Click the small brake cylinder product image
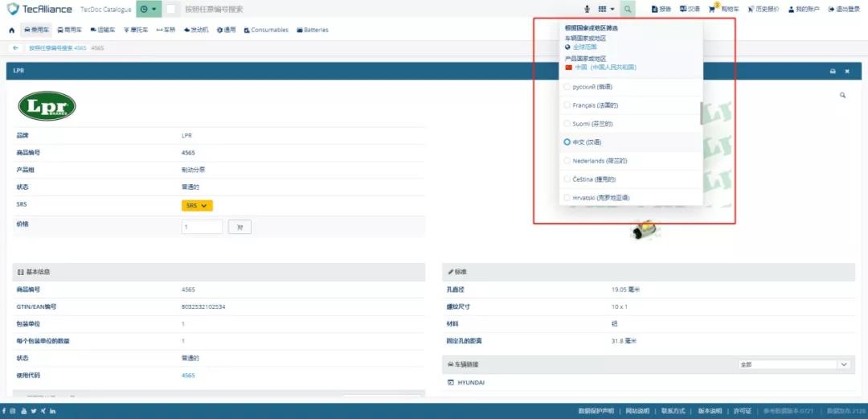Viewport: 868px width, 419px height. coord(645,229)
